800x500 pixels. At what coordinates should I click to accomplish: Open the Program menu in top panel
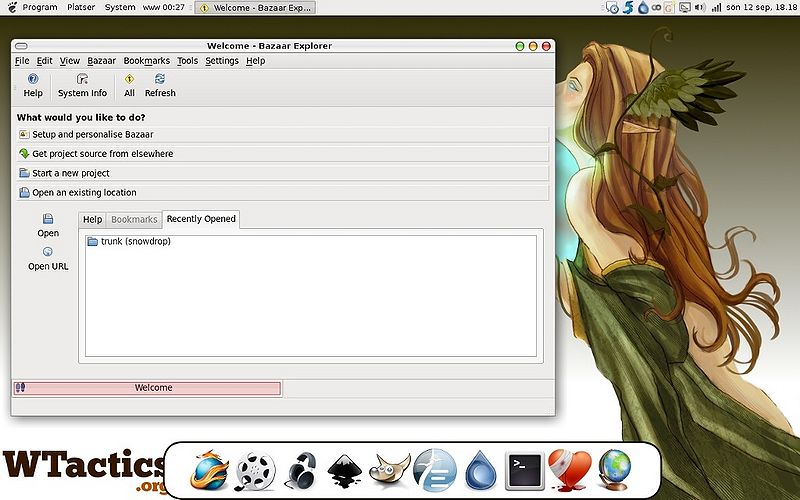click(x=40, y=7)
